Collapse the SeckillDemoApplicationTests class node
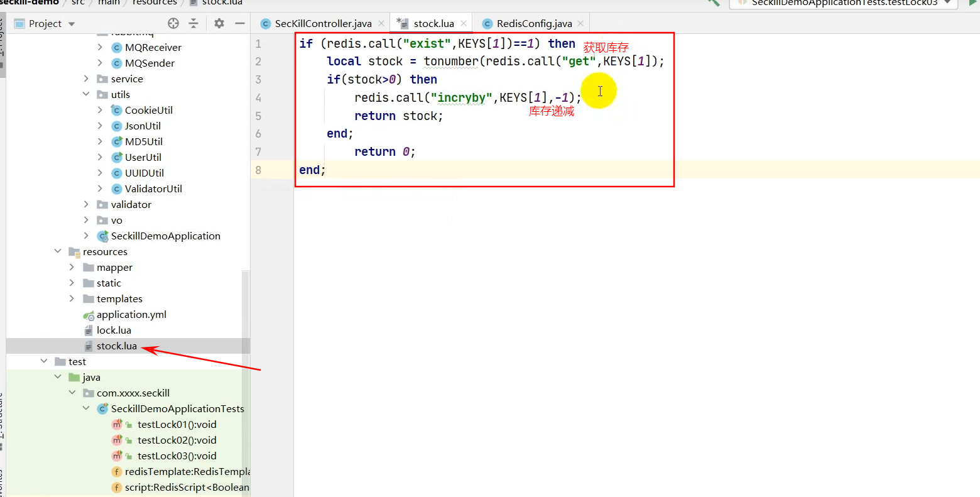The width and height of the screenshot is (980, 497). pyautogui.click(x=86, y=408)
